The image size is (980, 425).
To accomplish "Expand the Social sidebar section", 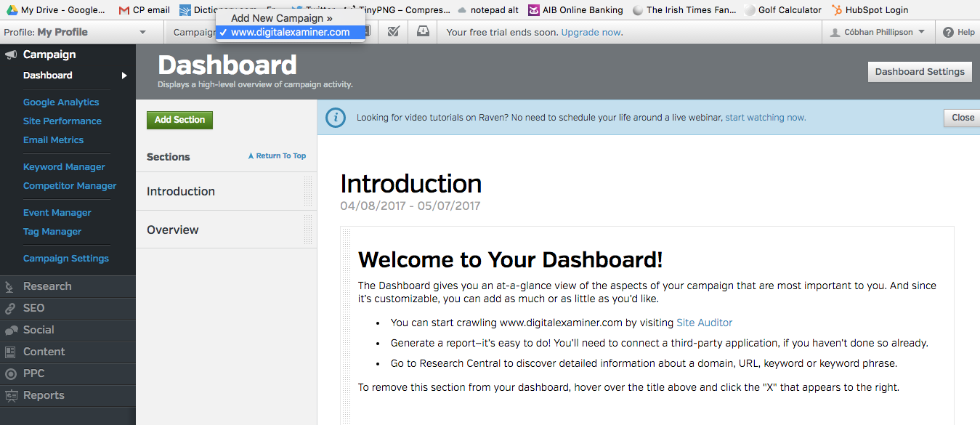I will click(x=68, y=330).
